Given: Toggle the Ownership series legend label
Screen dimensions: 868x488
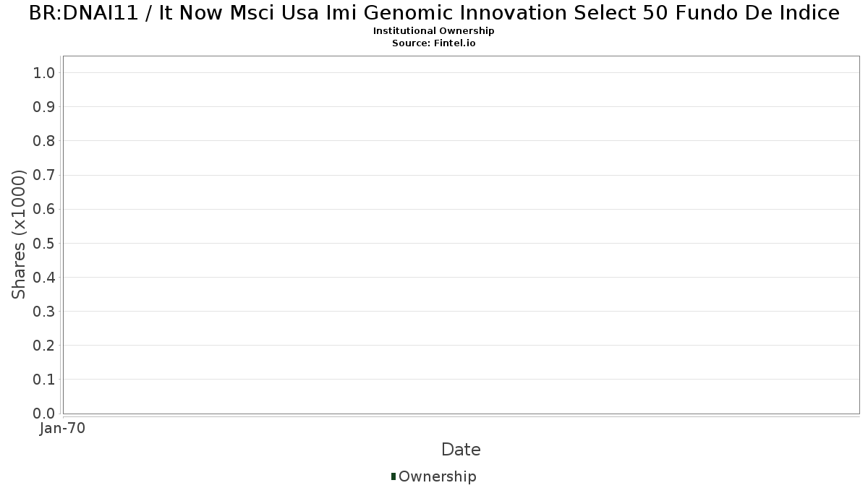Looking at the screenshot, I should tap(437, 476).
